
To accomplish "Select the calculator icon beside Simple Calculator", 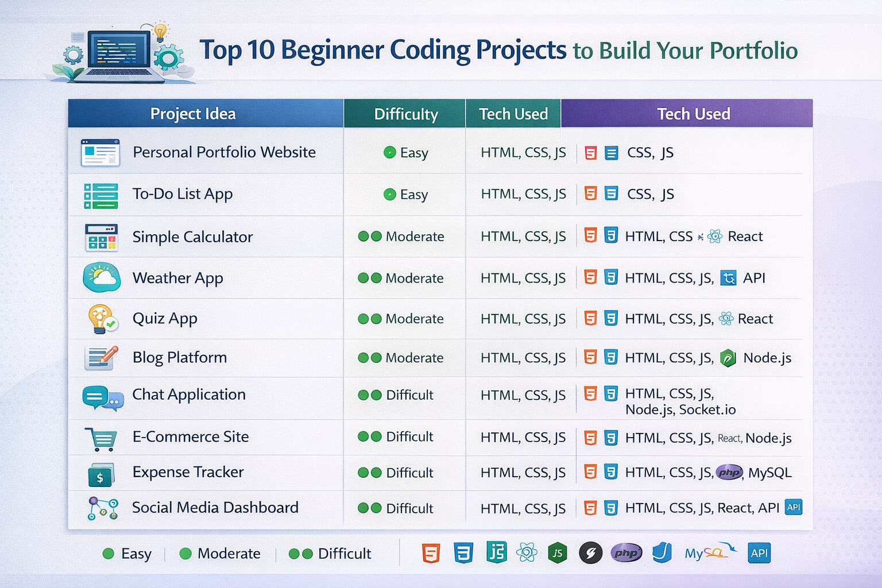I will (x=101, y=237).
